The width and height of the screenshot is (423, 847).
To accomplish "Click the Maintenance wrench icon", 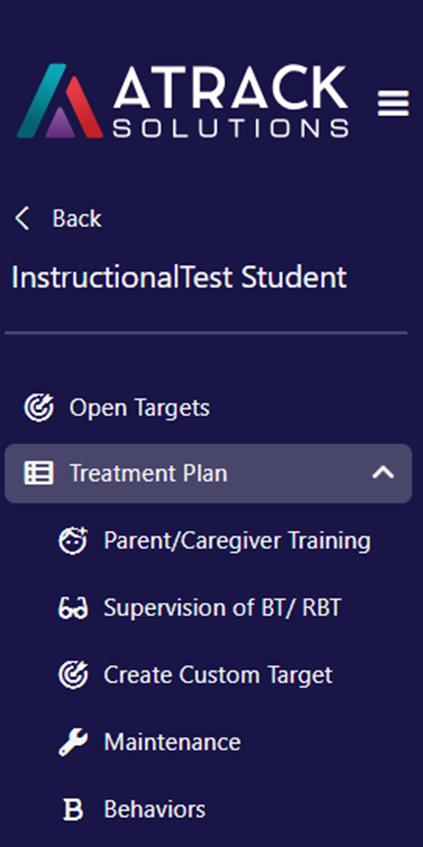I will click(73, 743).
